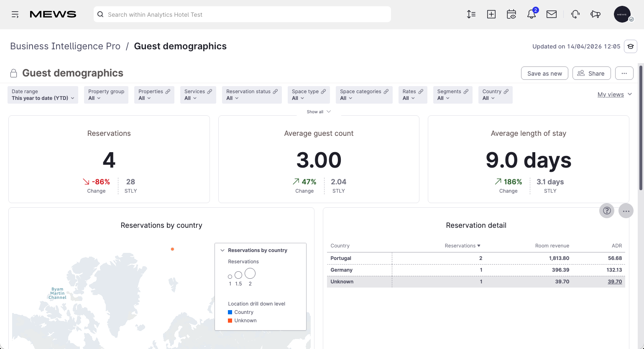Image resolution: width=644 pixels, height=349 pixels.
Task: Click the page vertical scrollbar
Action: [641, 127]
